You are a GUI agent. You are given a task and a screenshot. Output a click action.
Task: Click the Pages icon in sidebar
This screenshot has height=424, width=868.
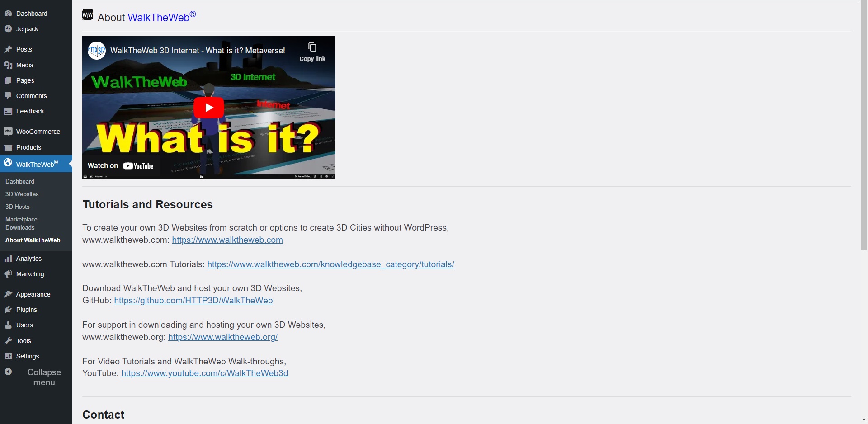point(8,80)
